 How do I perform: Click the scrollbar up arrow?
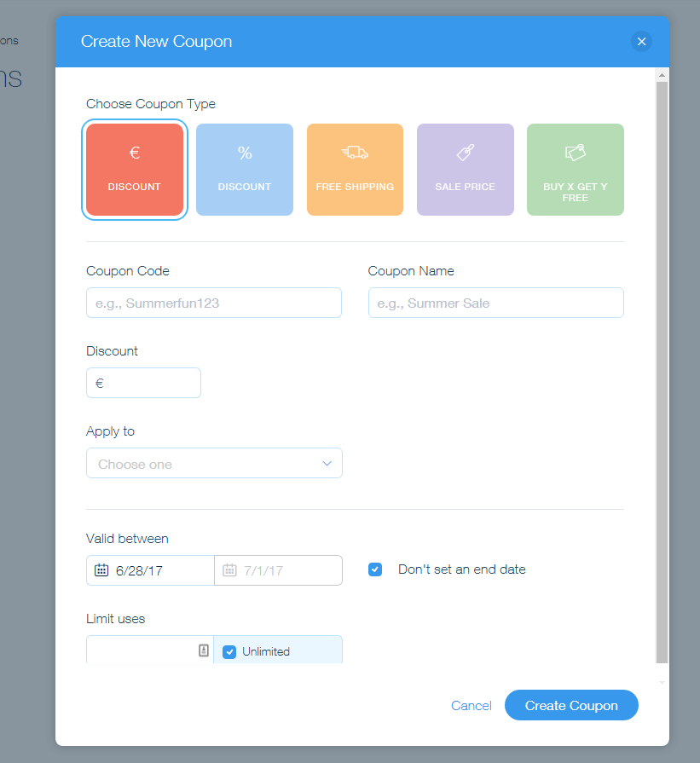[662, 75]
